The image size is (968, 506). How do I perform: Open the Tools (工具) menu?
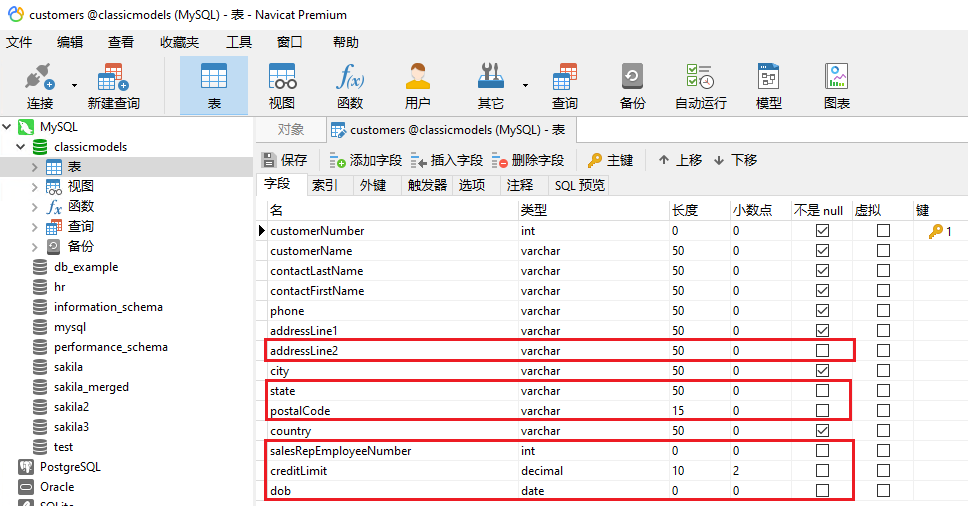pyautogui.click(x=239, y=42)
